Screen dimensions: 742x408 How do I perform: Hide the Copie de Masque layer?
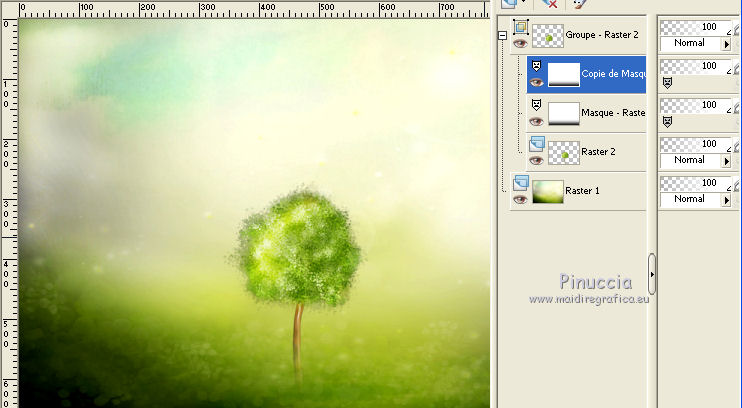pyautogui.click(x=536, y=82)
